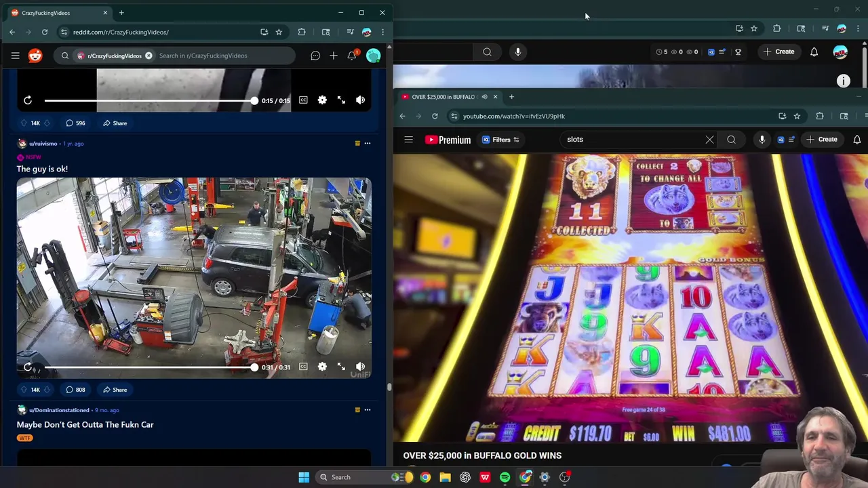Open Reddit user avatar menu
This screenshot has height=488, width=868.
tap(373, 56)
